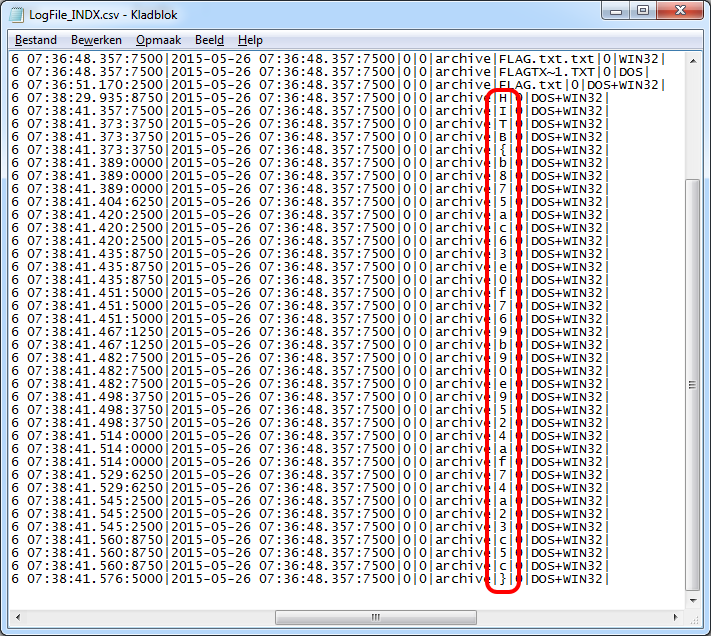Click the vertical scrollbar up arrow
The image size is (711, 636).
point(694,63)
